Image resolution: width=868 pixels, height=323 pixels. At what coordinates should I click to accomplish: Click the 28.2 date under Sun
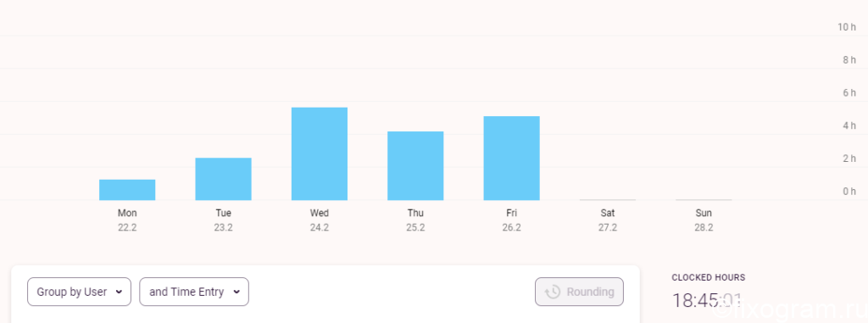point(704,228)
